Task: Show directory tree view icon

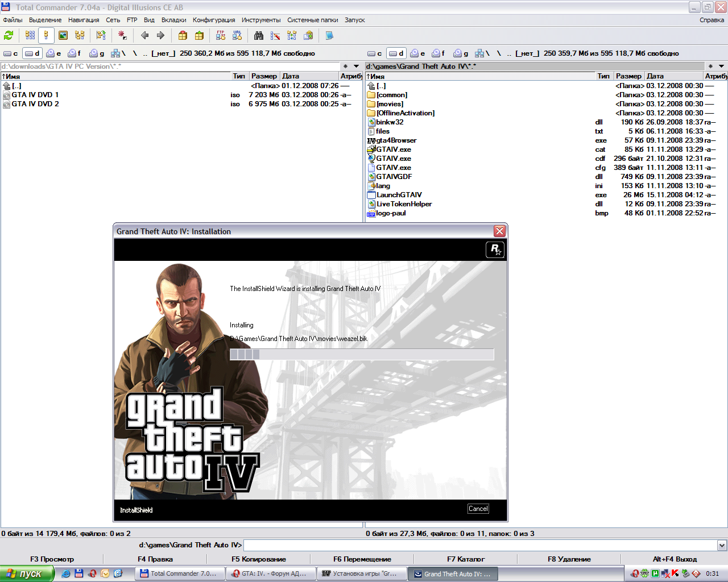Action: pyautogui.click(x=80, y=35)
